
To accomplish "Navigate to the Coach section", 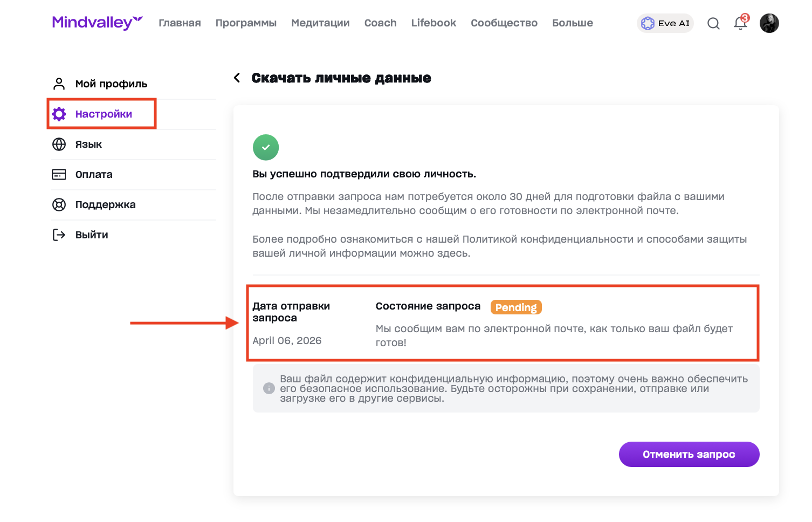I will 380,23.
